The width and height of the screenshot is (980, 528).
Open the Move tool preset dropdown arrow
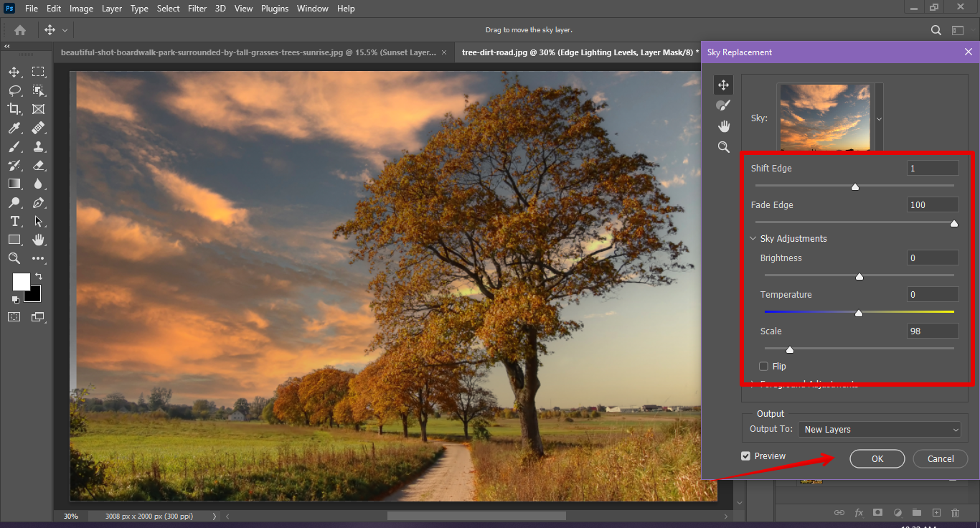tap(65, 30)
